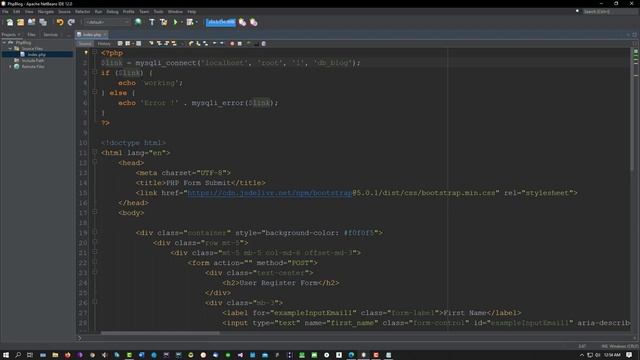Expand the Remote Files tree node
The width and height of the screenshot is (640, 360).
[10, 67]
